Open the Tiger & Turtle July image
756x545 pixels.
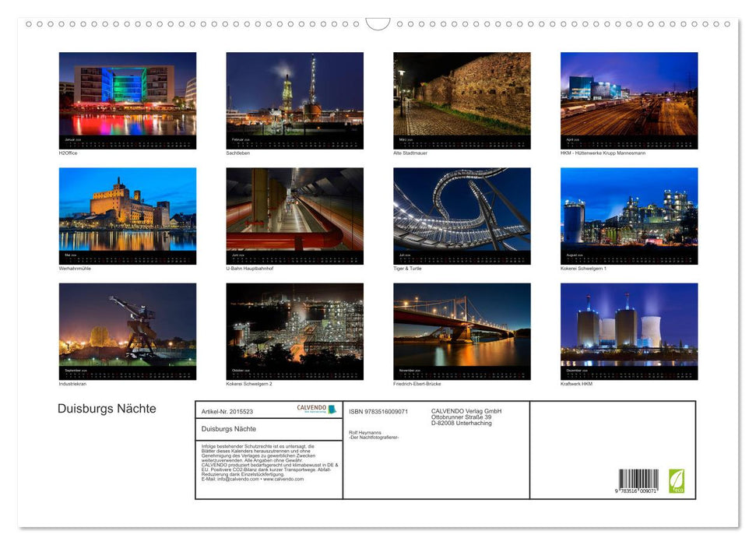pyautogui.click(x=461, y=214)
